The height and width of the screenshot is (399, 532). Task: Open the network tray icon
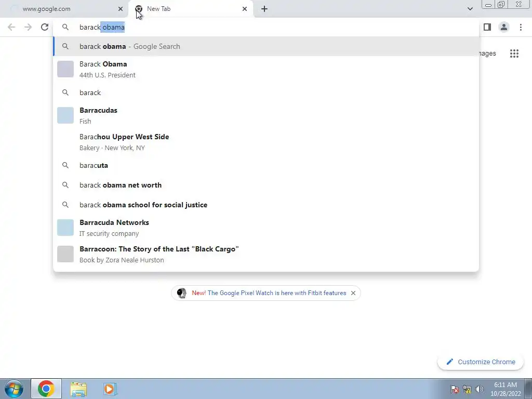click(x=467, y=389)
